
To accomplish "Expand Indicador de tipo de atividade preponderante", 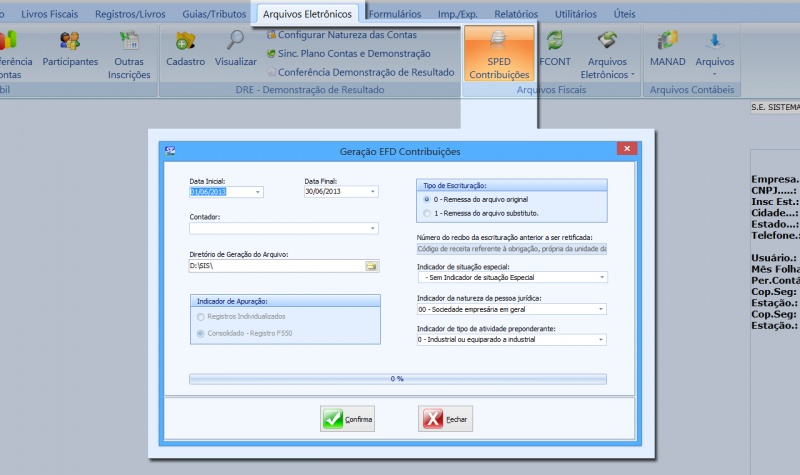I will (x=602, y=340).
